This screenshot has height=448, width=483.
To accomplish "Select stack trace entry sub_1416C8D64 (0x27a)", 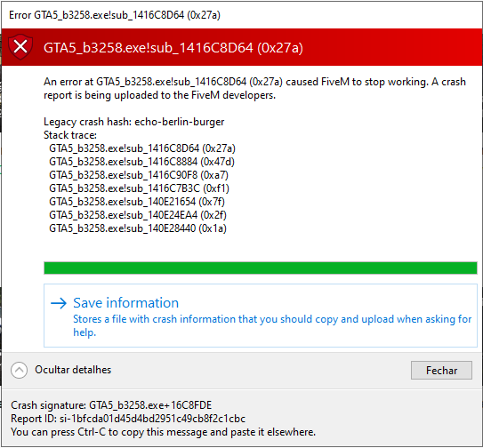I will pos(142,148).
